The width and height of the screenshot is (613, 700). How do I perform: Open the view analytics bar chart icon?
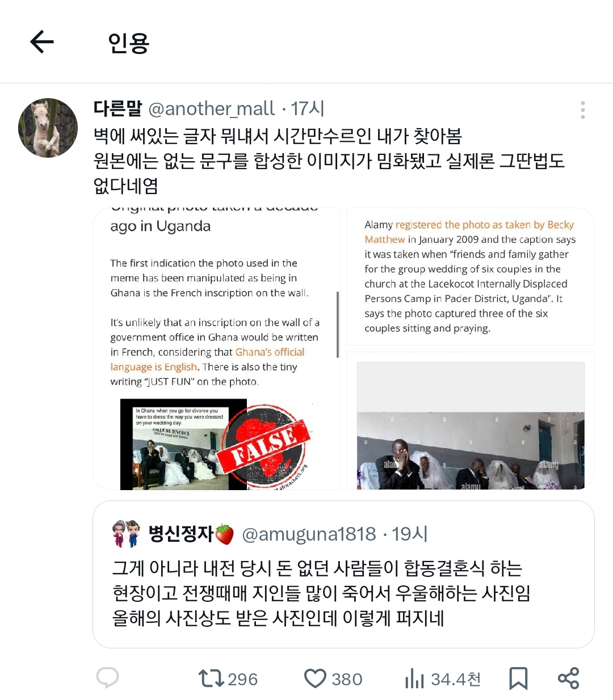pos(414,678)
